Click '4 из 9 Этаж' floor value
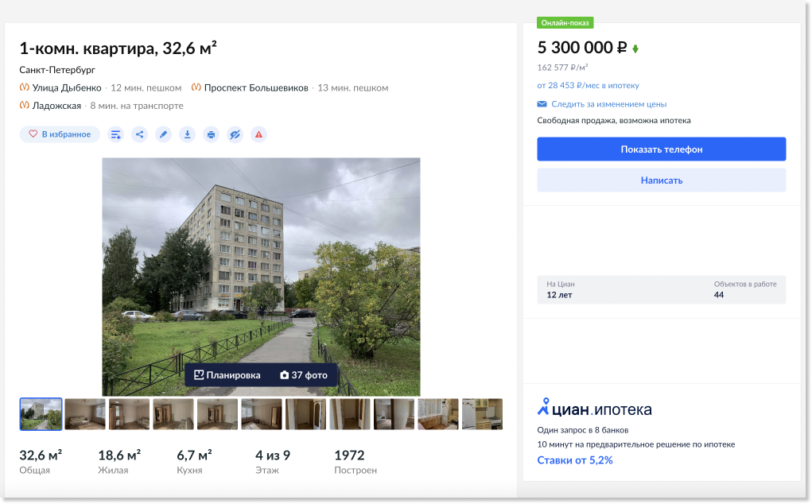Image resolution: width=812 pixels, height=504 pixels. (273, 462)
